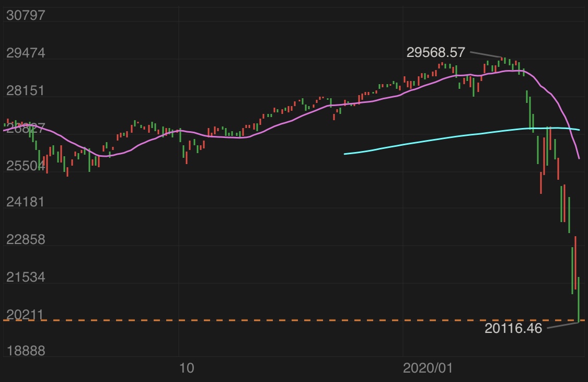This screenshot has width=588, height=382.
Task: Click the 18888 price axis label
Action: [25, 352]
